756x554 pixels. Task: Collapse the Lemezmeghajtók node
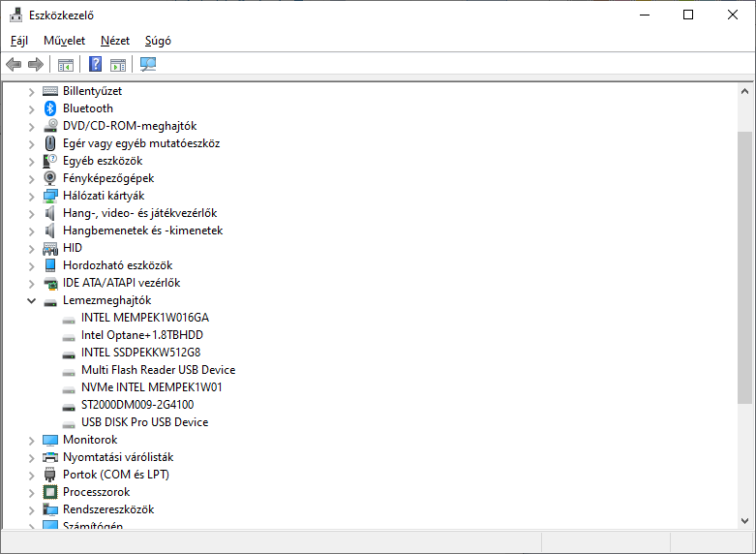point(31,300)
